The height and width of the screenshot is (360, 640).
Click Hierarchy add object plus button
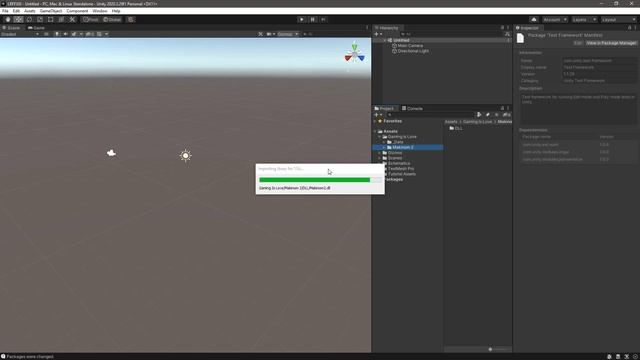(x=376, y=34)
